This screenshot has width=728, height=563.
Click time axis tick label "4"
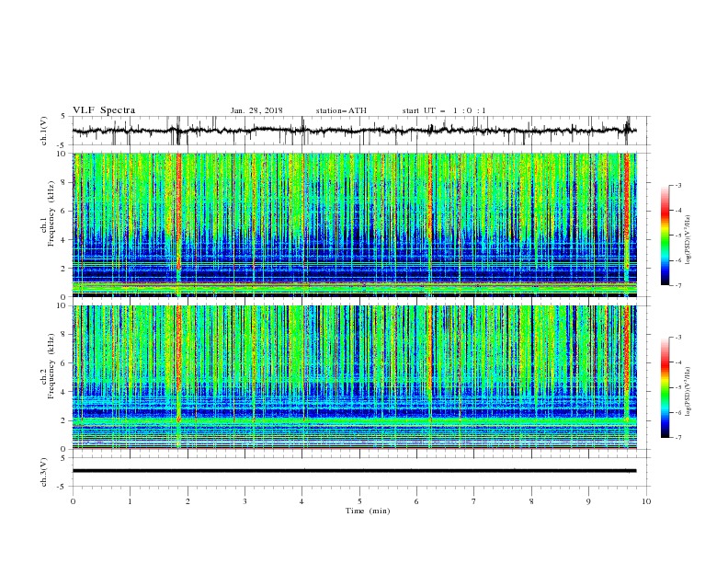[x=302, y=501]
